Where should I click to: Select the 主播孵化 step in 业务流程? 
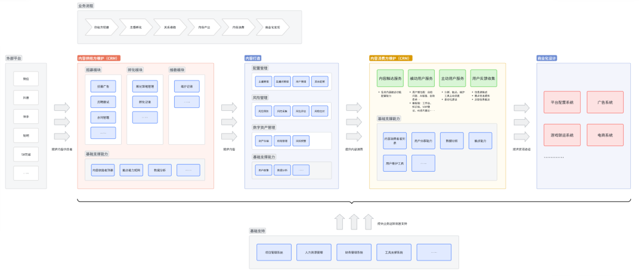click(x=135, y=27)
